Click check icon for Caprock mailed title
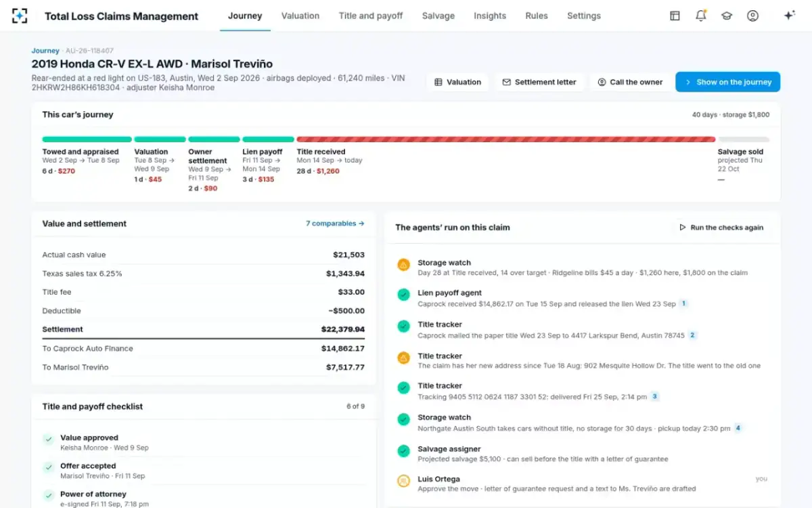The image size is (812, 508). (x=403, y=326)
